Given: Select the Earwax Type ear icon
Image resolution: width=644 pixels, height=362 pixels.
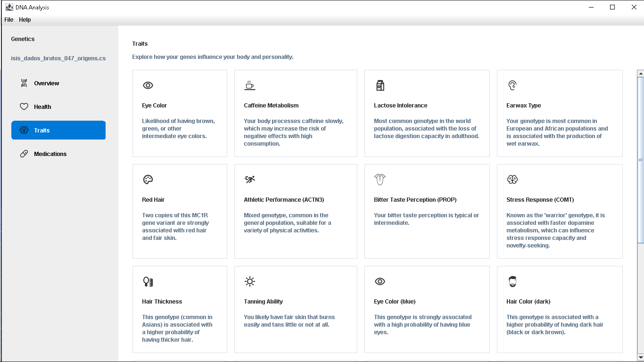Looking at the screenshot, I should point(512,85).
